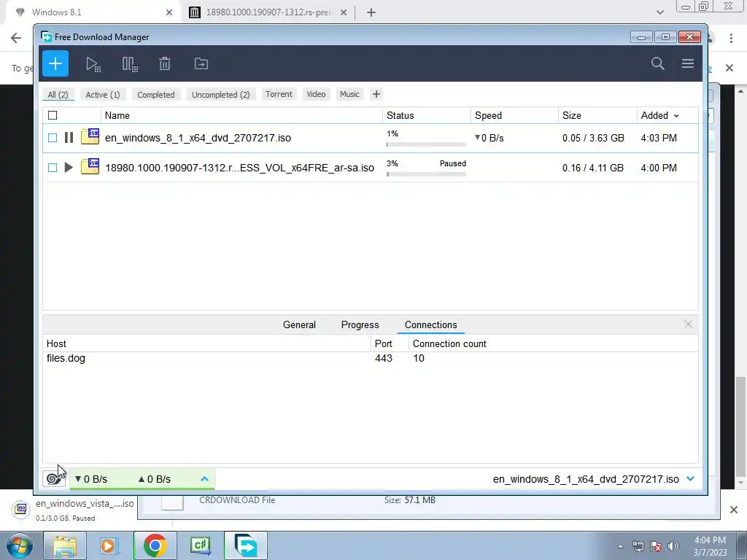Close the download details panel
Screen dimensions: 747x560
(688, 324)
